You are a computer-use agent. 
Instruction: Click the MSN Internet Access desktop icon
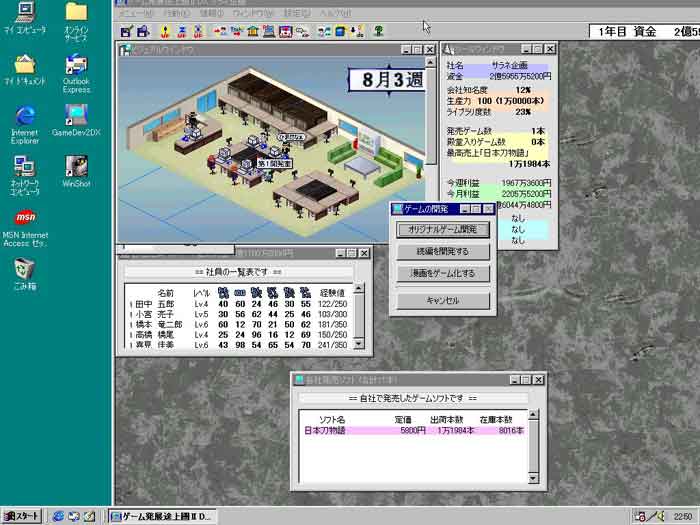[24, 217]
